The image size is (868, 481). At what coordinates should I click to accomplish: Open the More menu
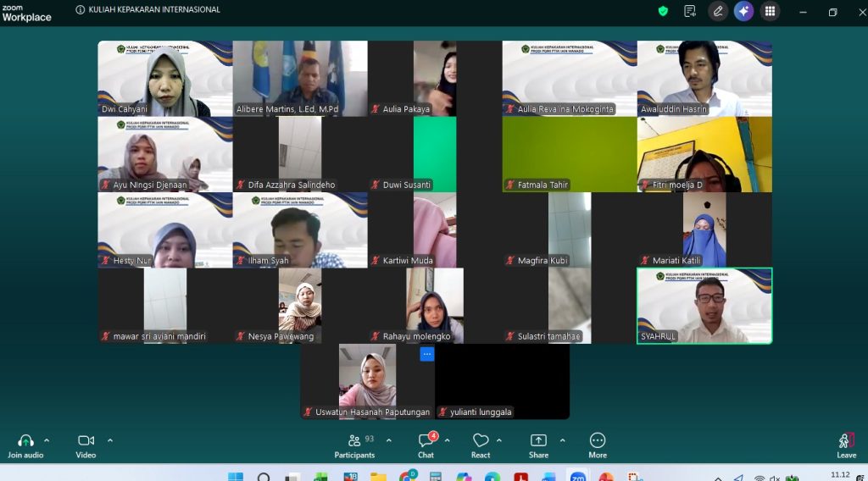coord(598,445)
